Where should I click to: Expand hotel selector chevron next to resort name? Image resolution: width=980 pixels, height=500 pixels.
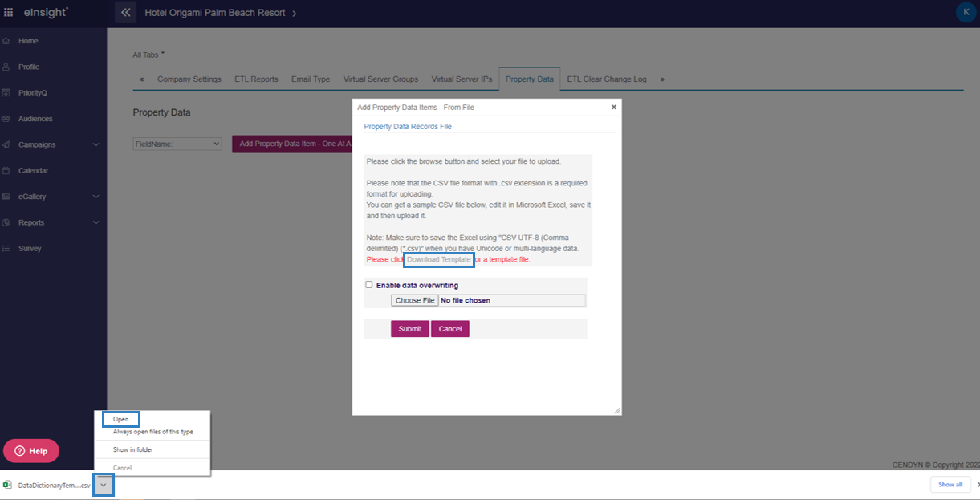294,14
